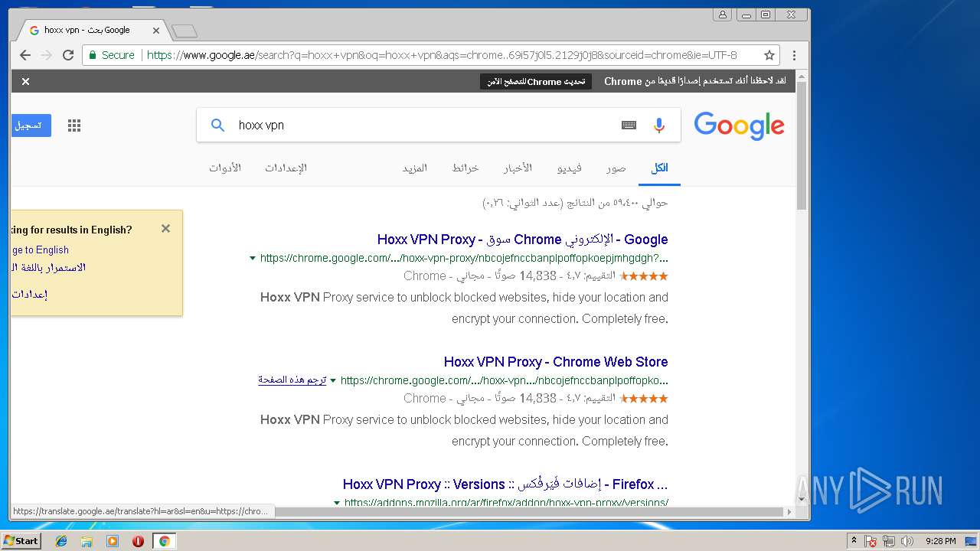Image resolution: width=980 pixels, height=551 pixels.
Task: Click the Chrome user profile icon
Action: (x=722, y=15)
